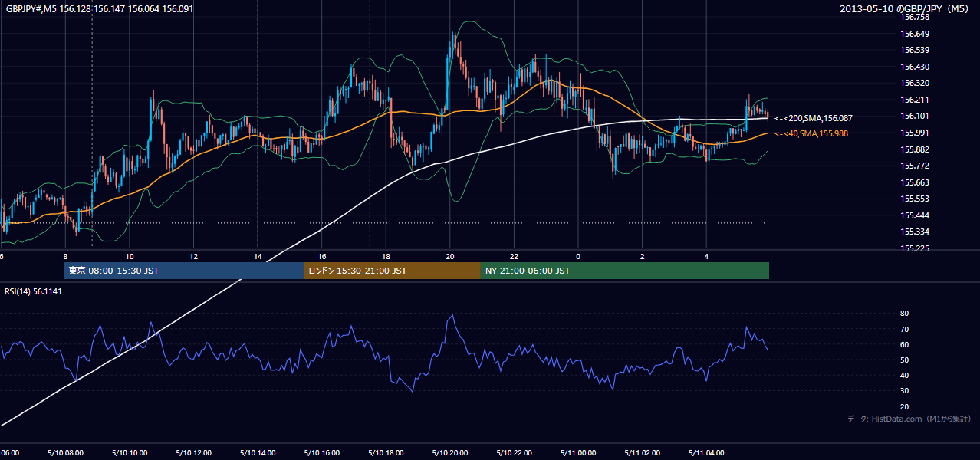The width and height of the screenshot is (980, 460).
Task: Click RSI scale value 70
Action: tap(904, 329)
